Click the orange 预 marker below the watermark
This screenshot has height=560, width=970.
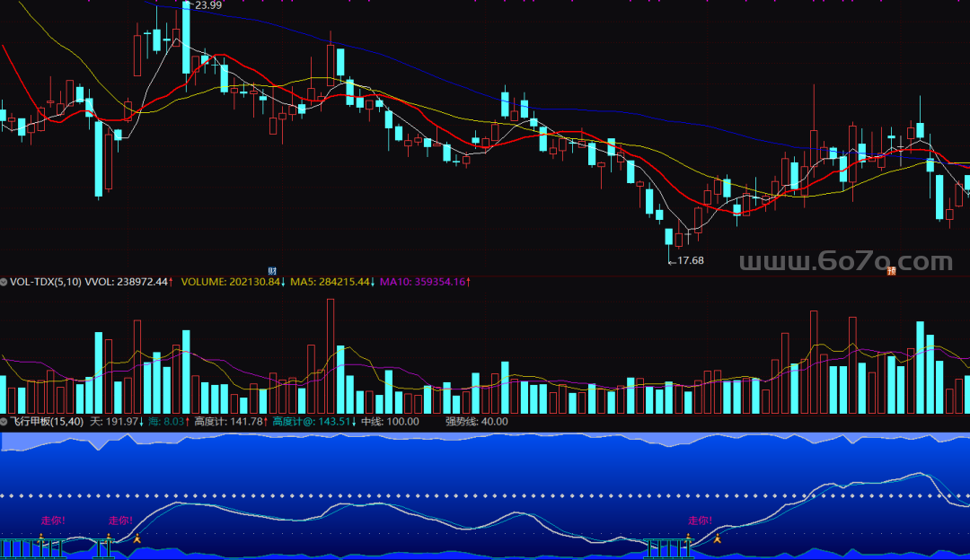point(892,270)
